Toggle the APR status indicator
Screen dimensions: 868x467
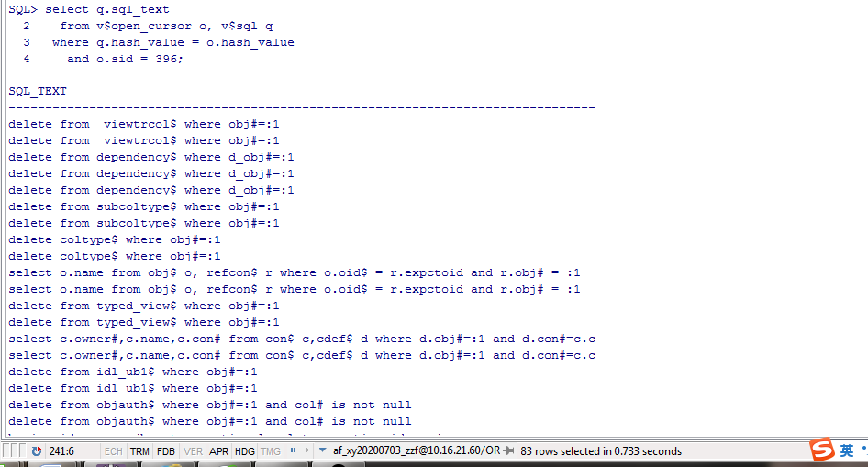tap(219, 451)
